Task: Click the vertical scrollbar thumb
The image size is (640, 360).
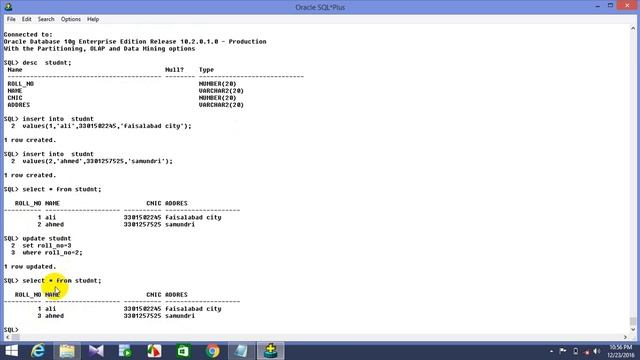Action: 633,321
